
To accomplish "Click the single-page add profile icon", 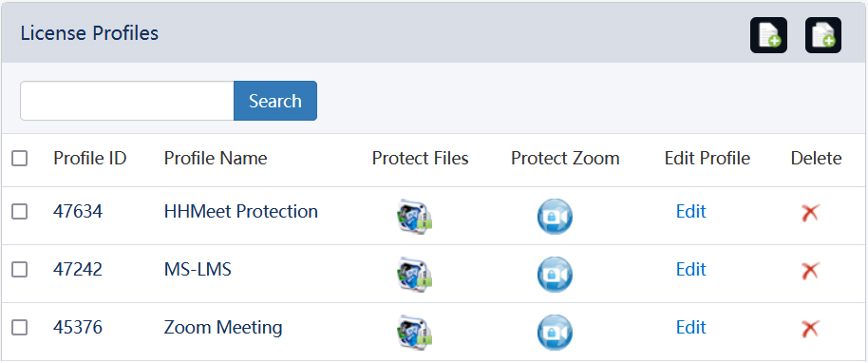I will coord(768,35).
